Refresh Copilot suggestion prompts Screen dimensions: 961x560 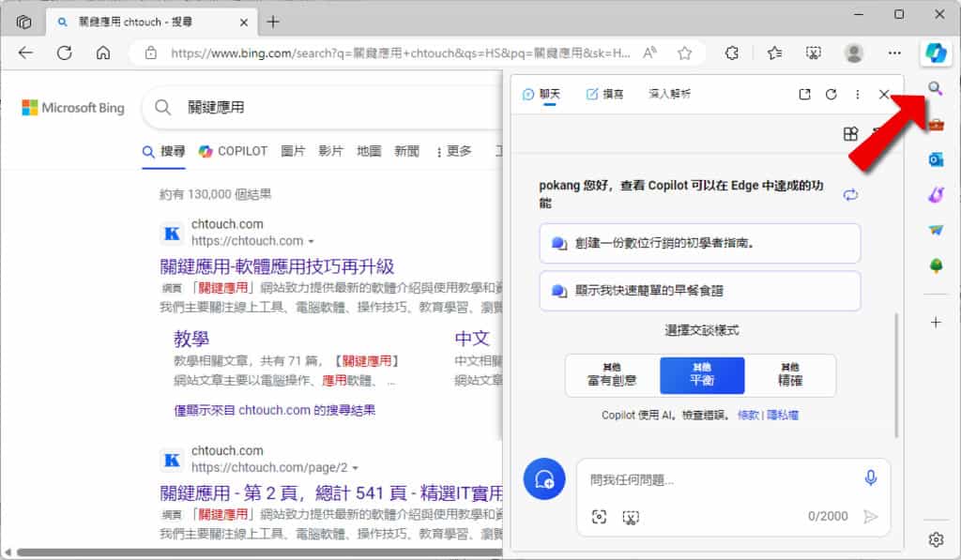(x=850, y=195)
